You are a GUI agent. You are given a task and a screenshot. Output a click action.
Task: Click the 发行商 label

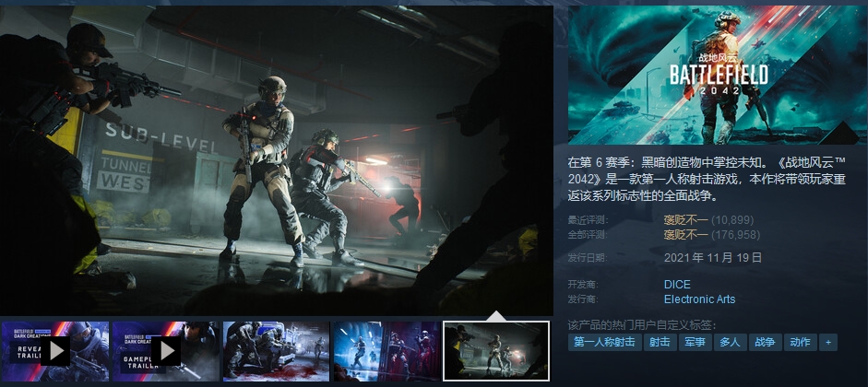pyautogui.click(x=583, y=299)
